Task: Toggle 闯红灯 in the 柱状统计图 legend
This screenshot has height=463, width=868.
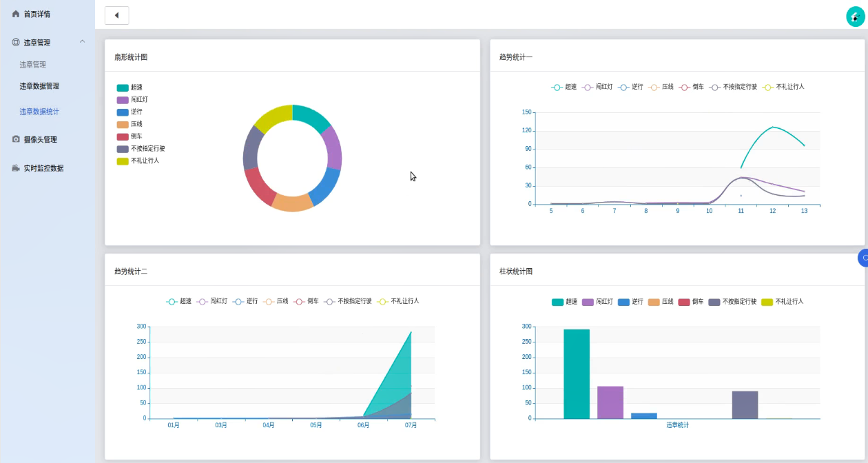Action: [x=598, y=302]
